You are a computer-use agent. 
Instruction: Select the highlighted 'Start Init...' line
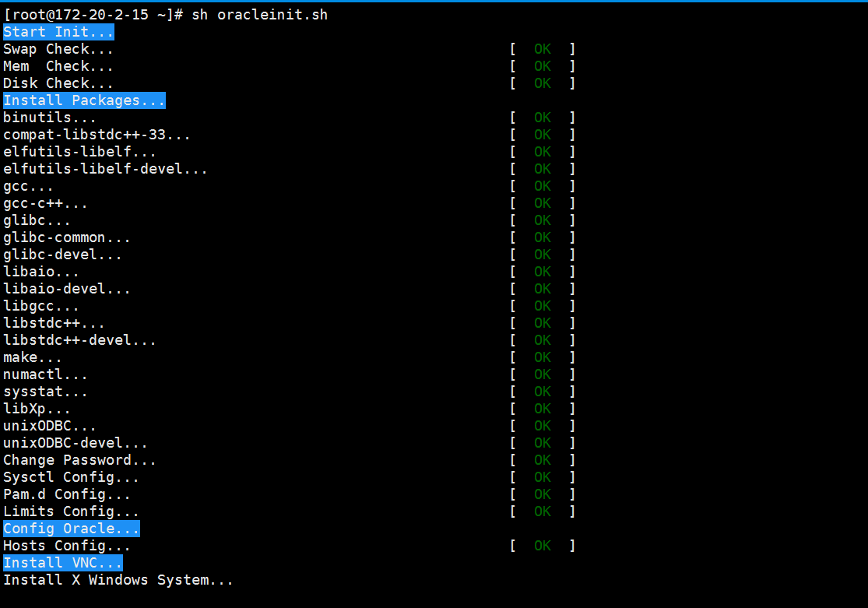58,32
